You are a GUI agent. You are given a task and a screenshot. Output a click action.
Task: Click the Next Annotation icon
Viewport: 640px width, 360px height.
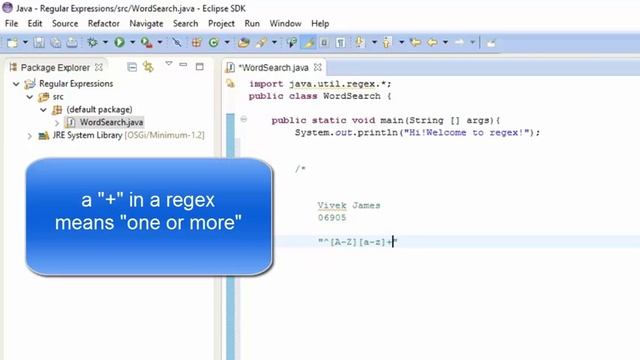(x=360, y=42)
